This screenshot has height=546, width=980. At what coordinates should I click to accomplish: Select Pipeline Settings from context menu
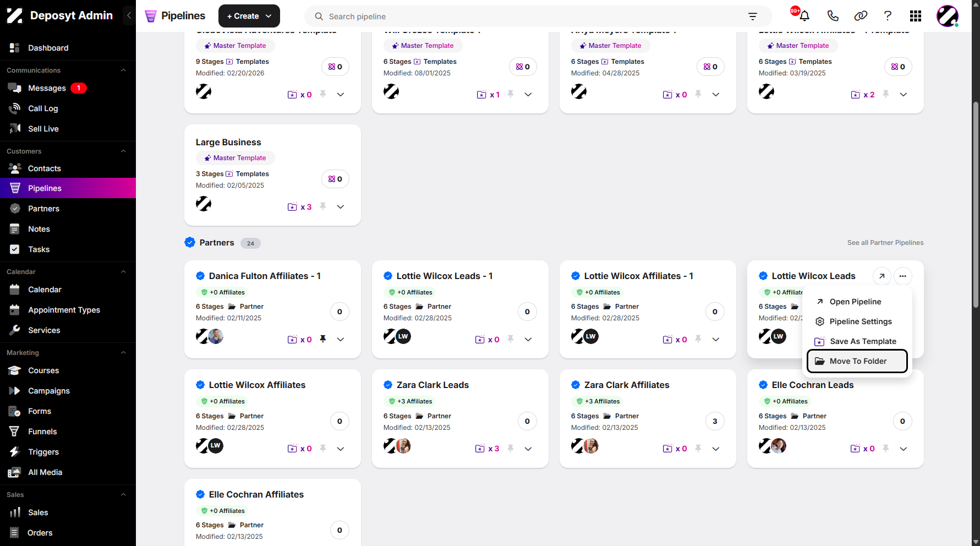[857, 321]
